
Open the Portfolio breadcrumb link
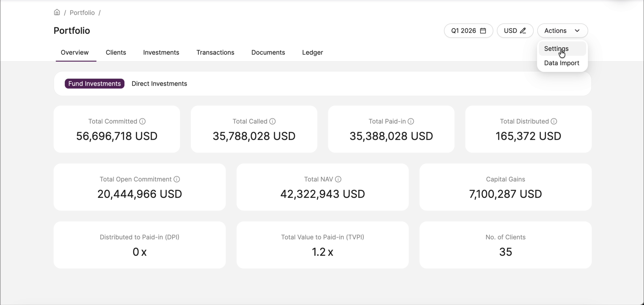pos(82,13)
